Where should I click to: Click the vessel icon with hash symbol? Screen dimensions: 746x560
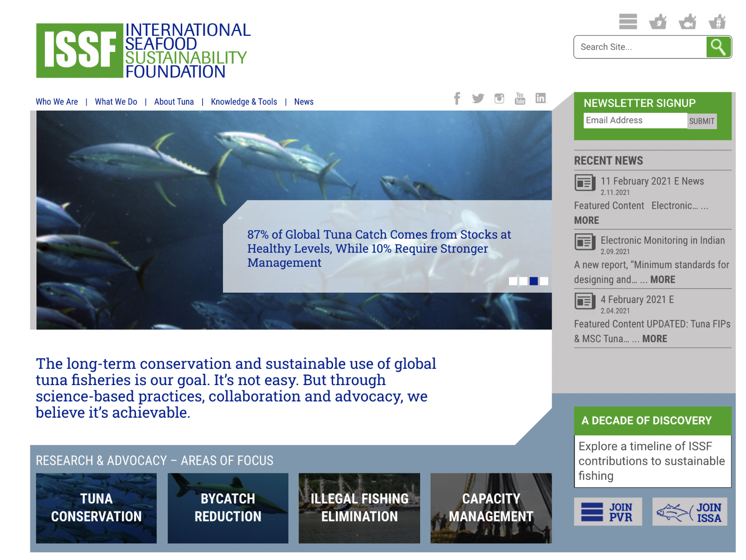717,21
